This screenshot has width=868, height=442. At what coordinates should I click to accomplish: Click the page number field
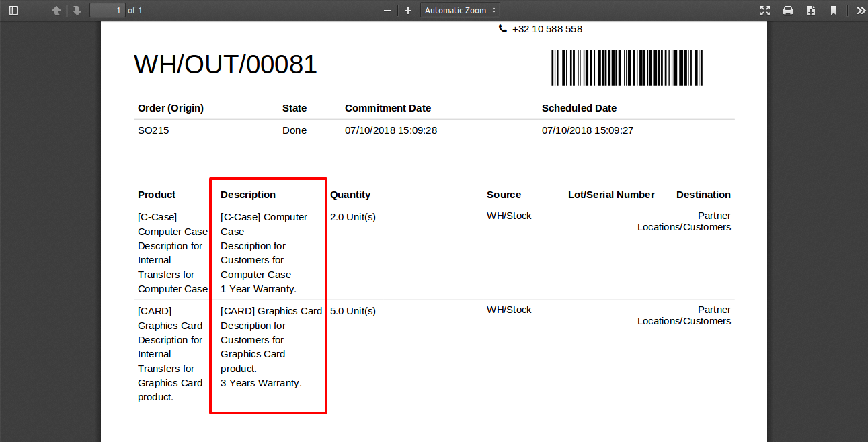pos(108,11)
